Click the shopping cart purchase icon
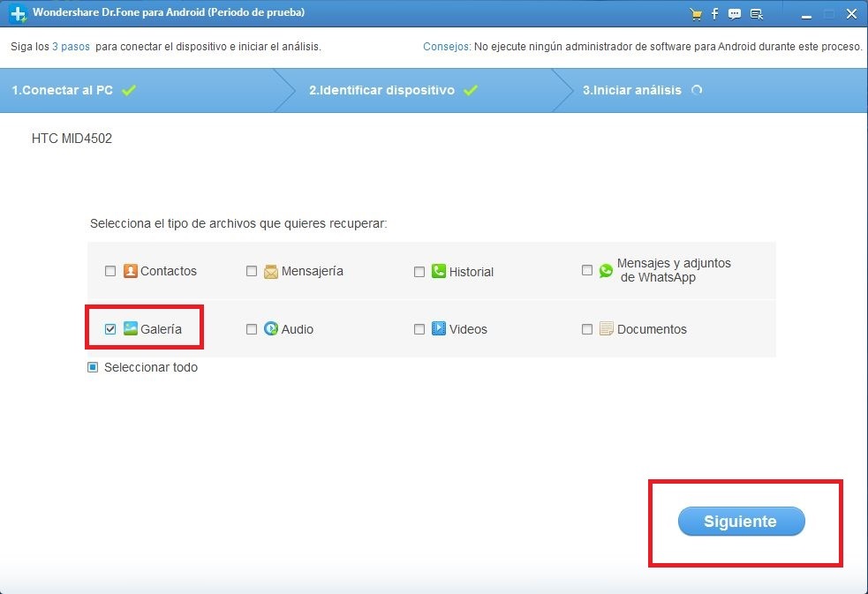 click(x=696, y=14)
